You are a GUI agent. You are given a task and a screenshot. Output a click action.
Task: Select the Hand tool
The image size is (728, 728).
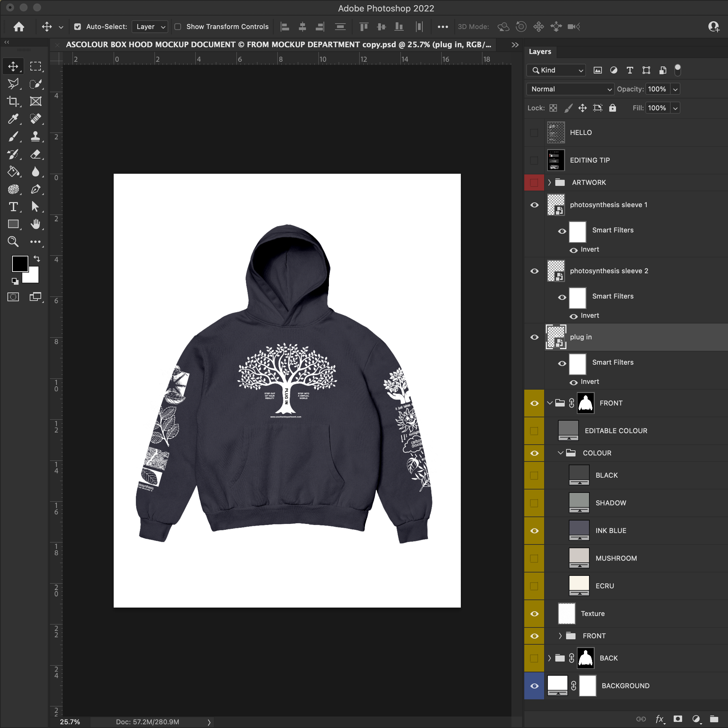click(x=35, y=224)
